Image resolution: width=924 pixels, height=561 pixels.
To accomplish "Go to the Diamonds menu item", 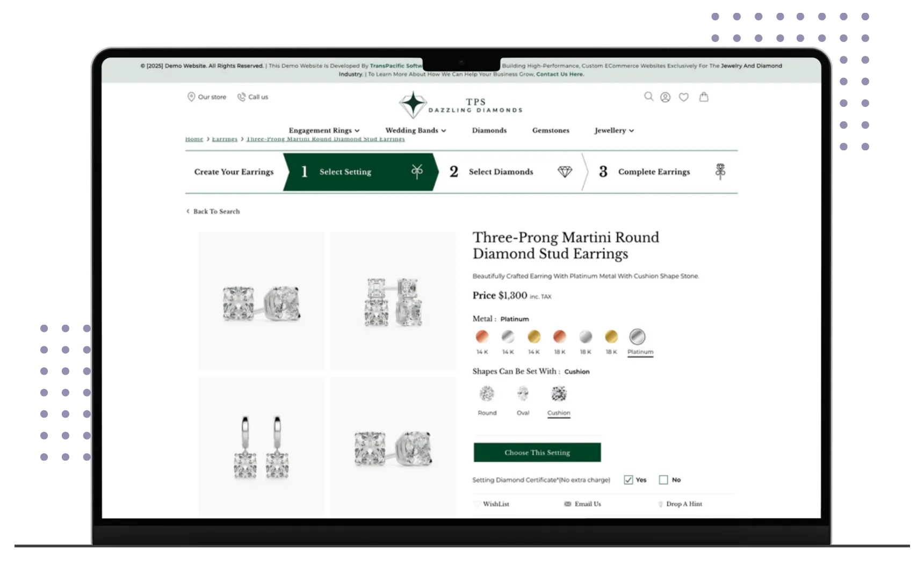I will coord(489,130).
